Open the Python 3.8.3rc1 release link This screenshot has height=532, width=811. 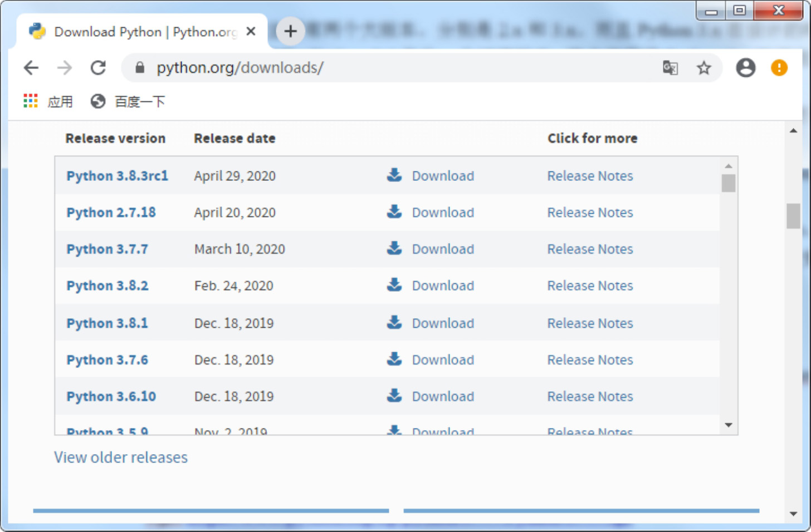click(x=117, y=176)
